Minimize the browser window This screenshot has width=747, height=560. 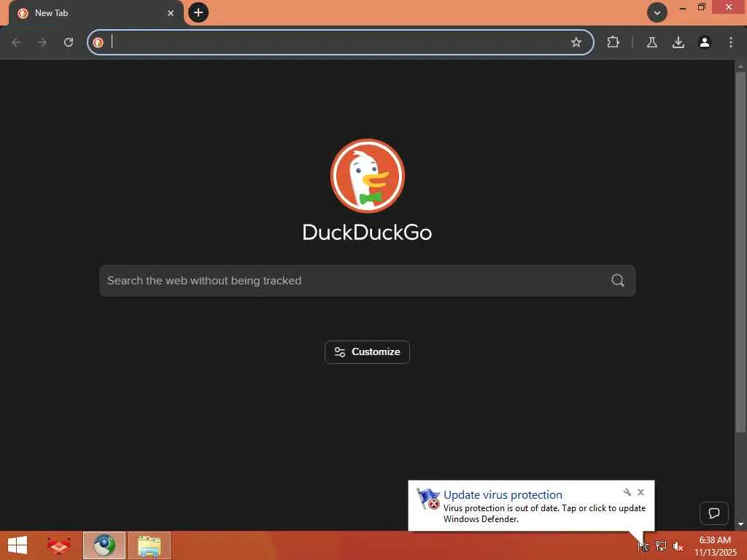click(x=682, y=7)
